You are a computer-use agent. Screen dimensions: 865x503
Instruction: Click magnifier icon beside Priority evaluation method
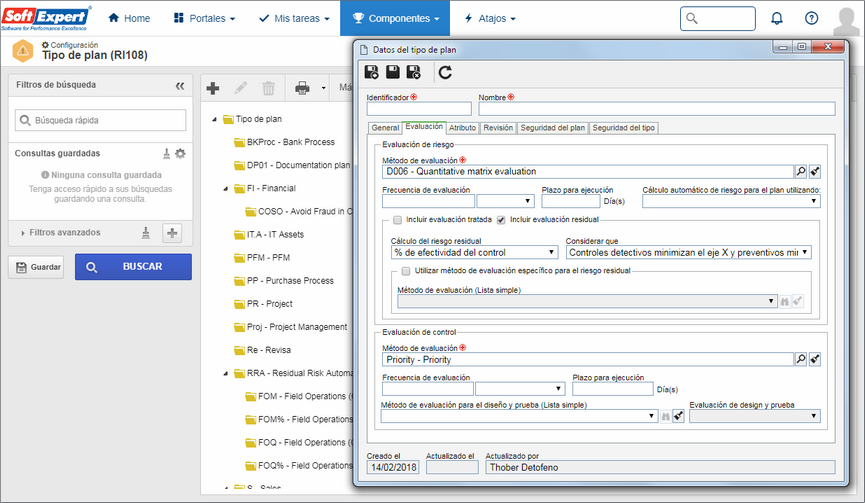[x=801, y=359]
